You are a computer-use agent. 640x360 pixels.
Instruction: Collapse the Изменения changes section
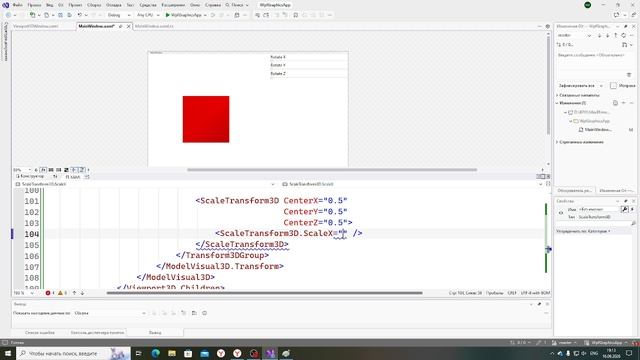pos(557,103)
